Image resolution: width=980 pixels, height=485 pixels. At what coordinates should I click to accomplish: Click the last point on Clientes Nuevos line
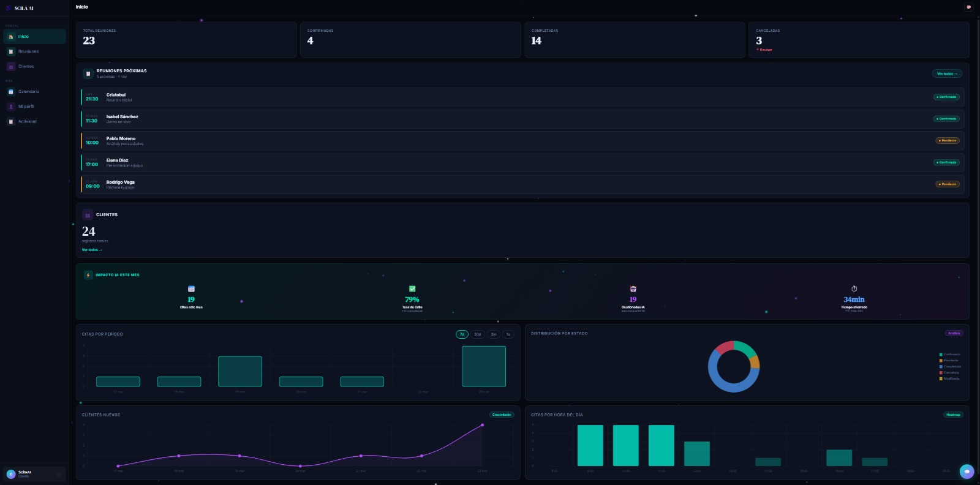482,424
